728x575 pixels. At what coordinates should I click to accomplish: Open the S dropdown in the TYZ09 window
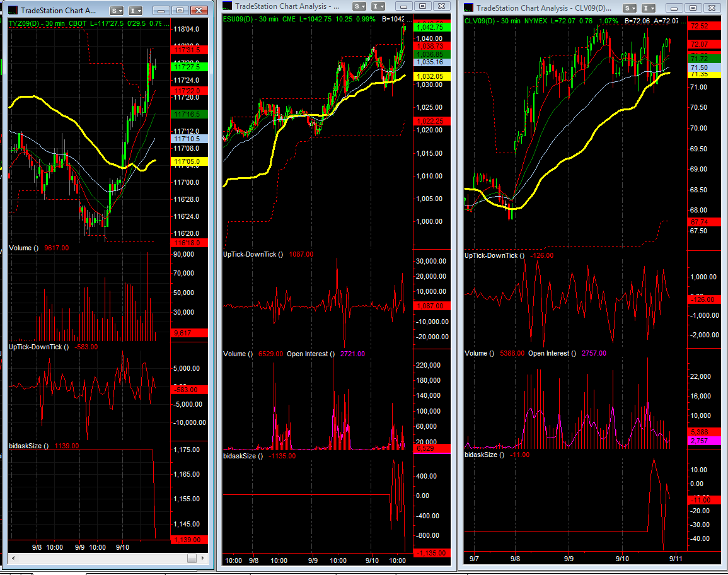[117, 11]
